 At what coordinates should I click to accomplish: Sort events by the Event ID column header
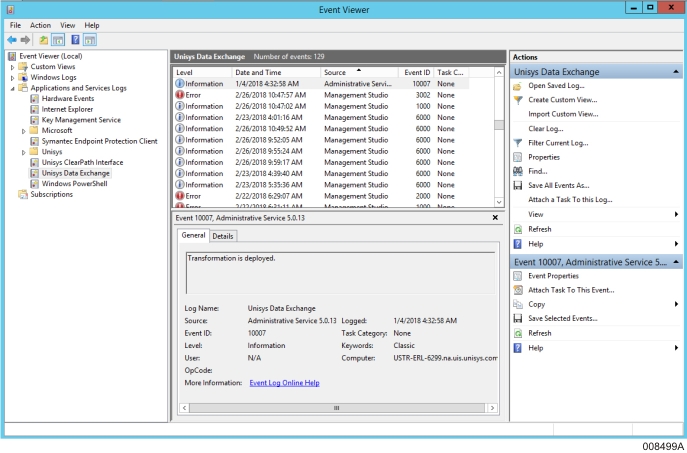point(416,72)
